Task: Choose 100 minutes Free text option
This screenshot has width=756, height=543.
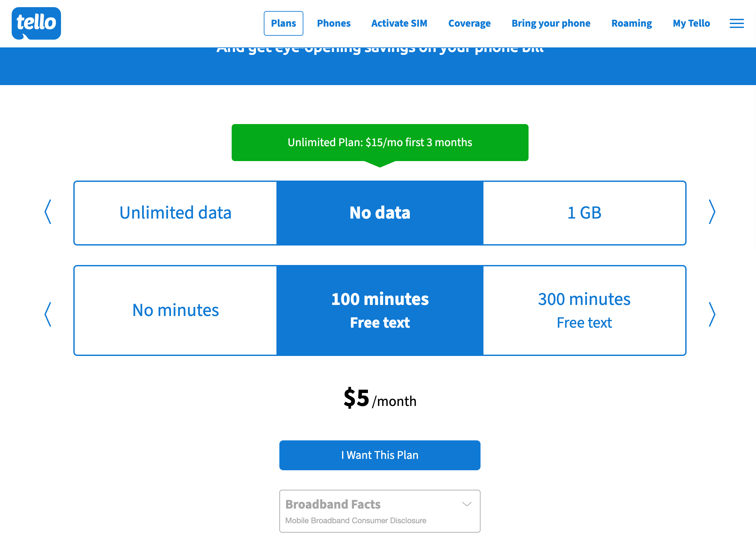Action: pos(380,310)
